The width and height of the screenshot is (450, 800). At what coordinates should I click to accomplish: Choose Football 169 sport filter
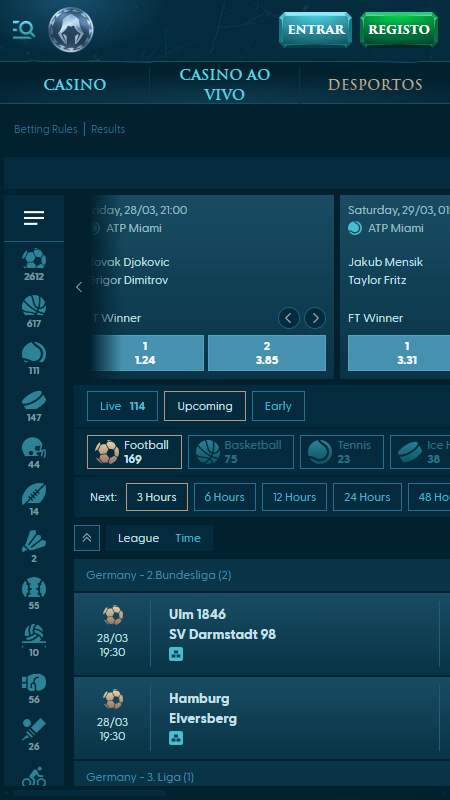pos(134,452)
